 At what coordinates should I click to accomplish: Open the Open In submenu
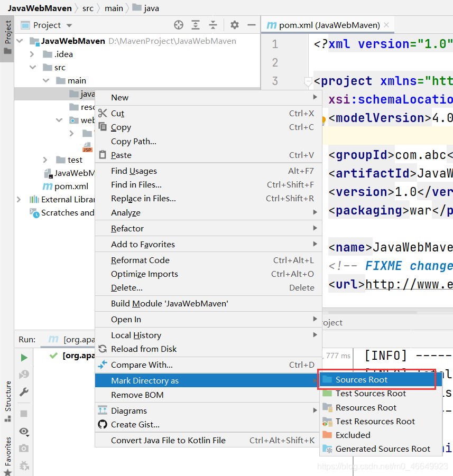[x=208, y=320]
